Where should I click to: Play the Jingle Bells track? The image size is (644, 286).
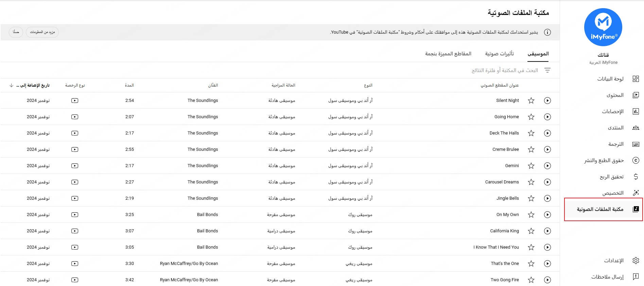click(547, 198)
